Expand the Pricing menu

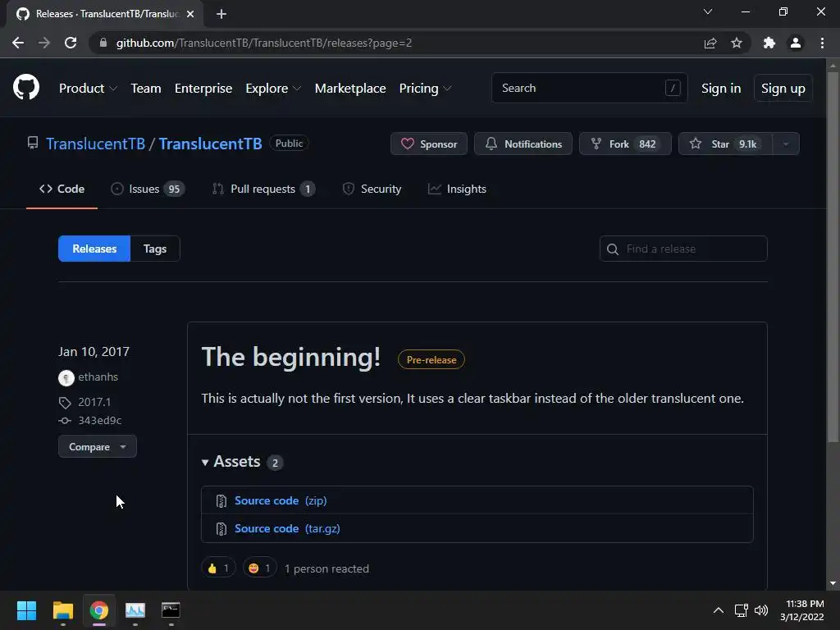click(426, 88)
